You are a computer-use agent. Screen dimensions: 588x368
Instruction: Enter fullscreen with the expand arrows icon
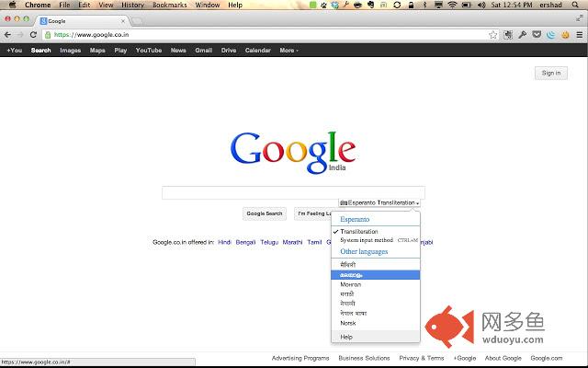point(580,17)
